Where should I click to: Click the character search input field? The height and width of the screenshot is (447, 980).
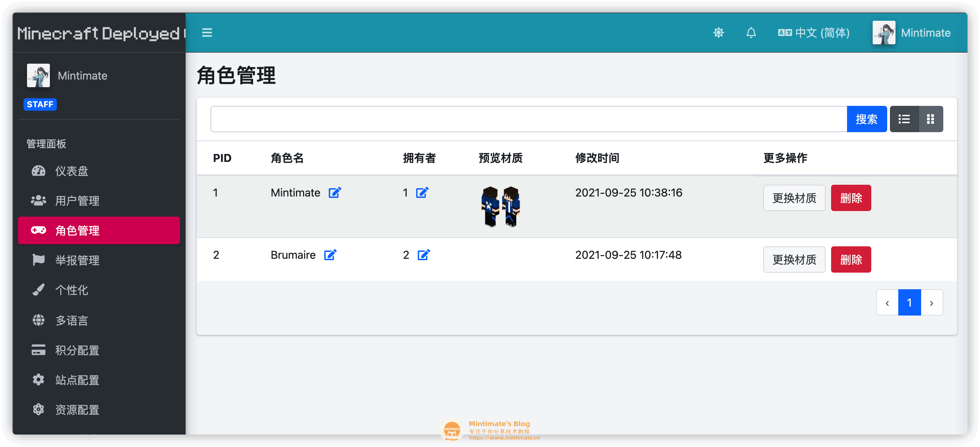(x=528, y=119)
